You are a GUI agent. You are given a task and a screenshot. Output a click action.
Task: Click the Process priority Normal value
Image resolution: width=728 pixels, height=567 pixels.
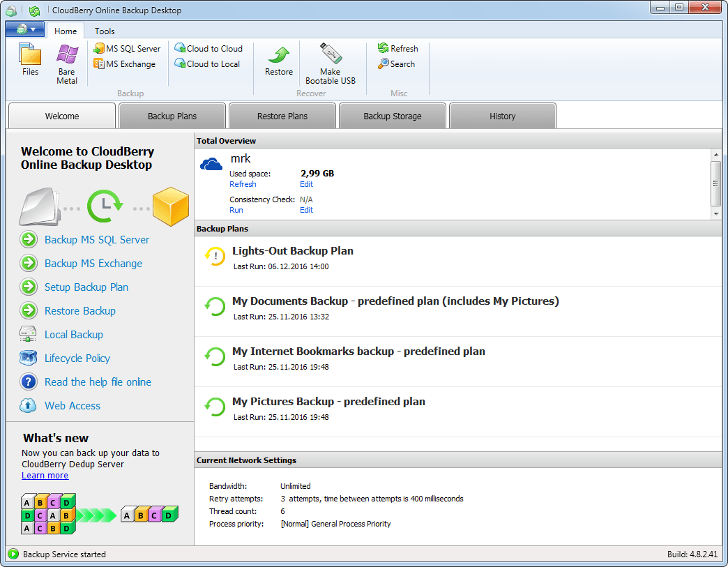[335, 524]
